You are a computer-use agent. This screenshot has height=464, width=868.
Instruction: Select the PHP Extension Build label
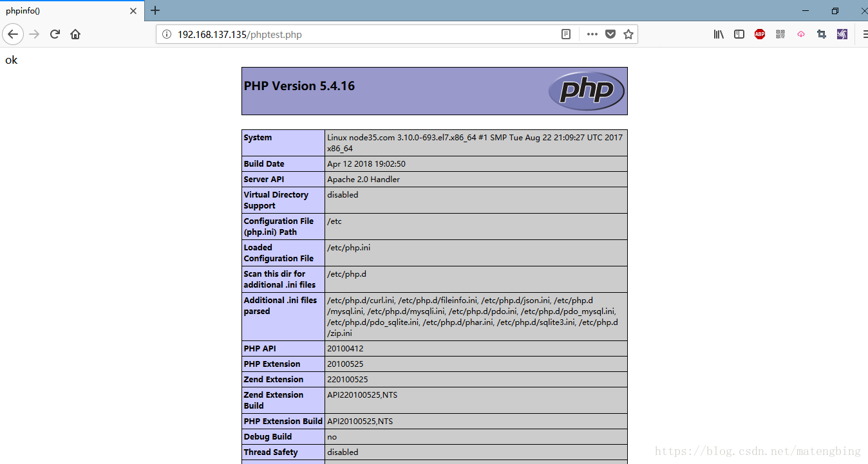(x=283, y=422)
